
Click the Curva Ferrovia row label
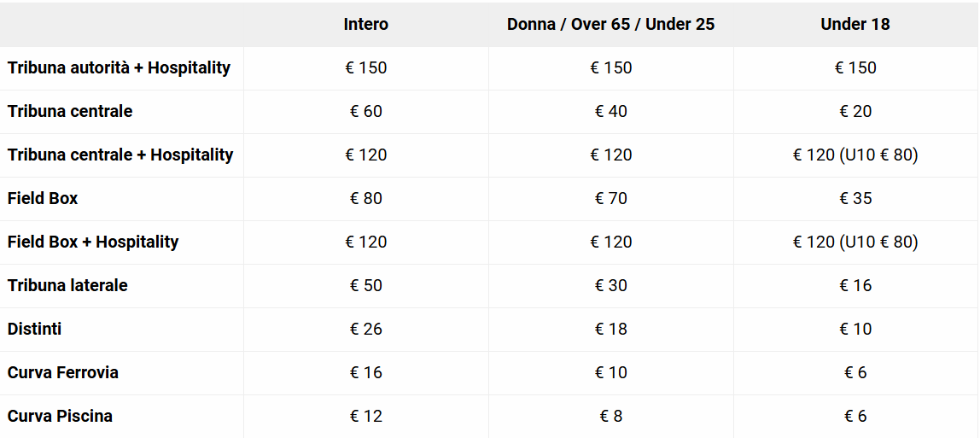63,372
